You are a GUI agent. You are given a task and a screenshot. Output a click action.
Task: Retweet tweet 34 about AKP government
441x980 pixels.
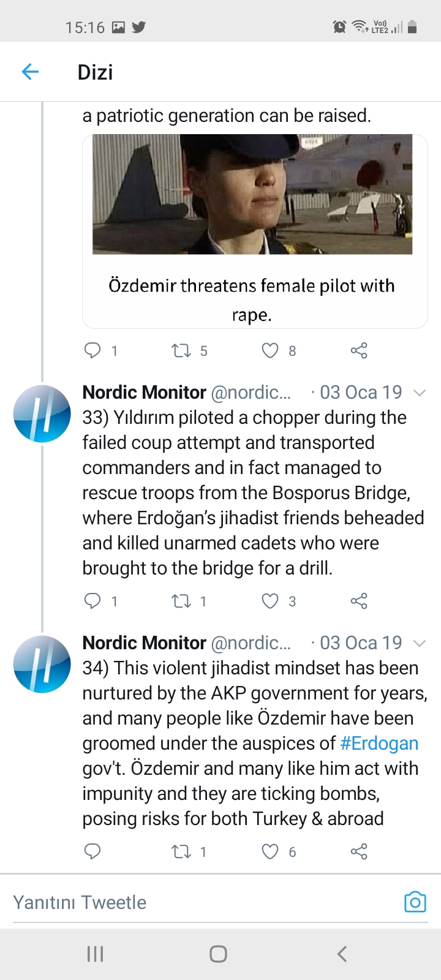pos(181,851)
